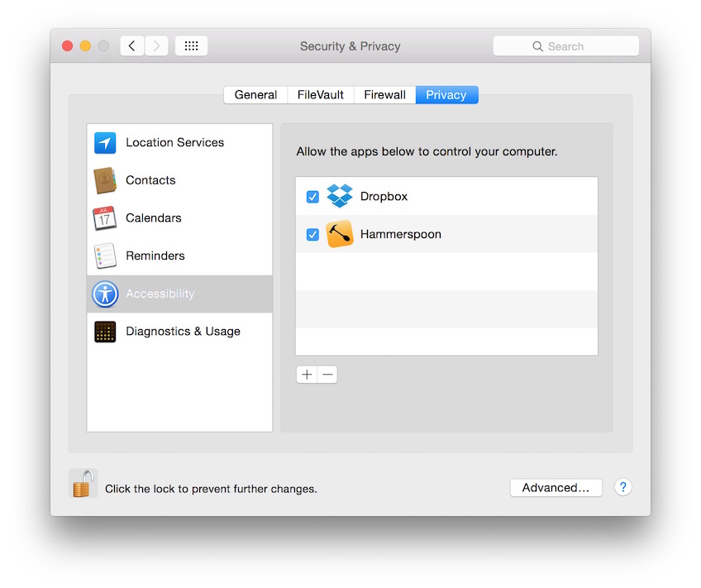Click the Search field
The height and width of the screenshot is (588, 701).
[x=566, y=46]
